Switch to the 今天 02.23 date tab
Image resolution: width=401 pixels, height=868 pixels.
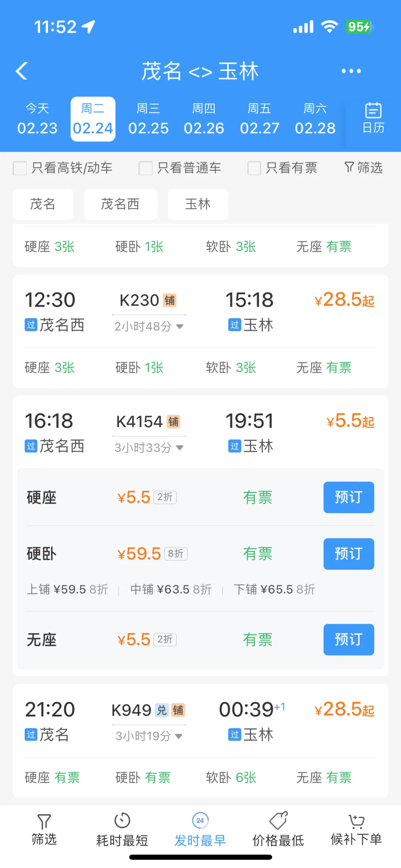click(x=37, y=119)
